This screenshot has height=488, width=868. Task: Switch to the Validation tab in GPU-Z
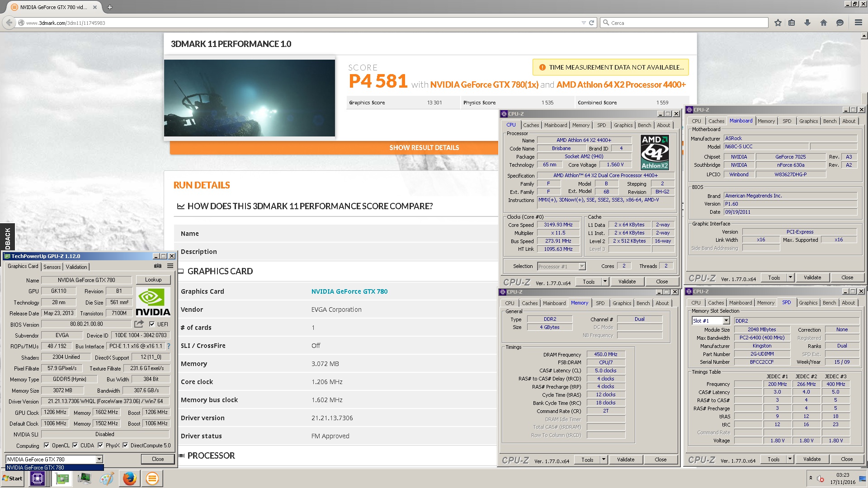click(76, 267)
